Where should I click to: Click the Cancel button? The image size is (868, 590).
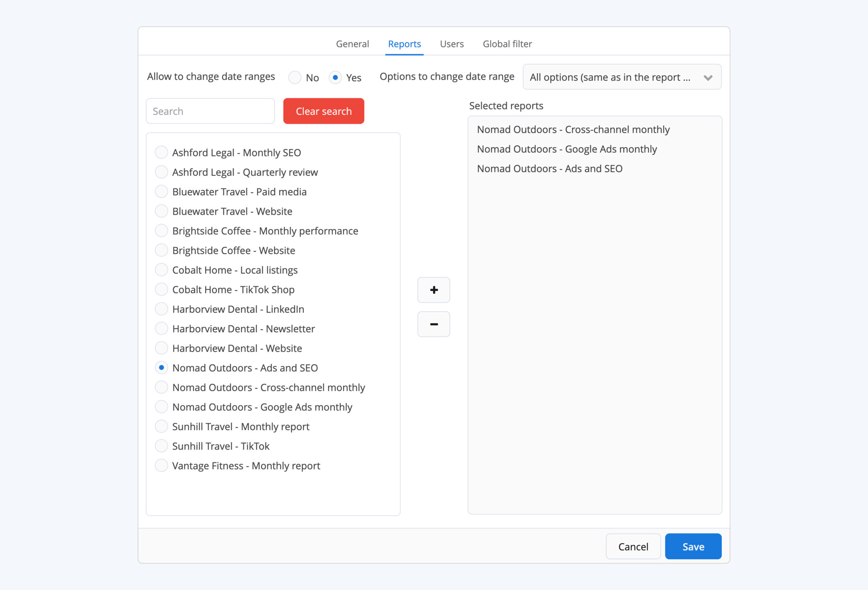pyautogui.click(x=633, y=547)
